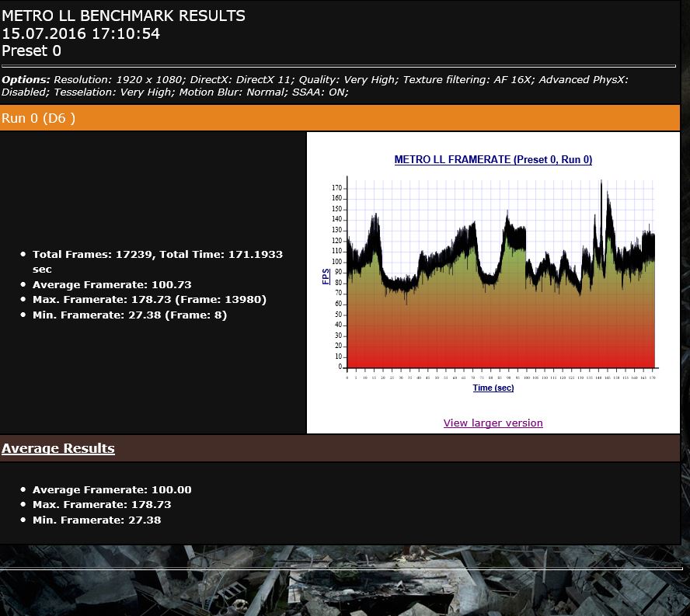This screenshot has height=616, width=690.
Task: Click the Time (sec) axis label
Action: tap(493, 388)
